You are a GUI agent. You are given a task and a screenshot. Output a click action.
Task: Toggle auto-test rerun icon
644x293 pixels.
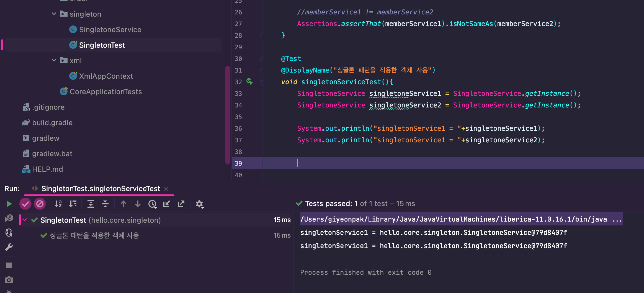9,233
